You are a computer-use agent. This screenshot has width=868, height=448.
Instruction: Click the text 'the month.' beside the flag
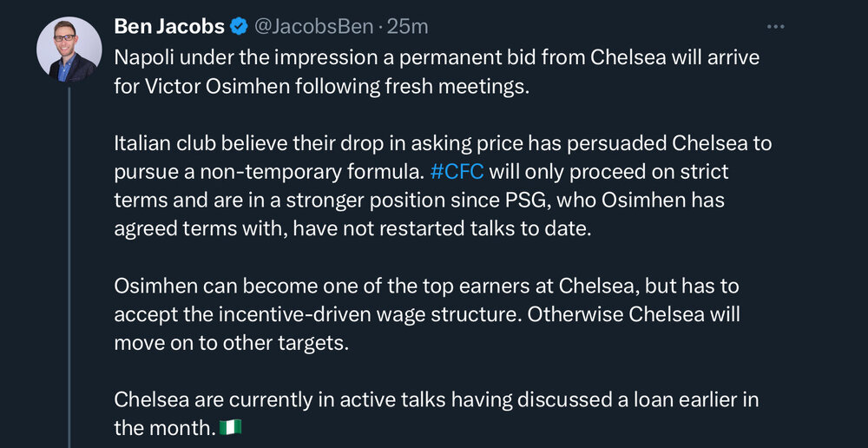pos(164,427)
